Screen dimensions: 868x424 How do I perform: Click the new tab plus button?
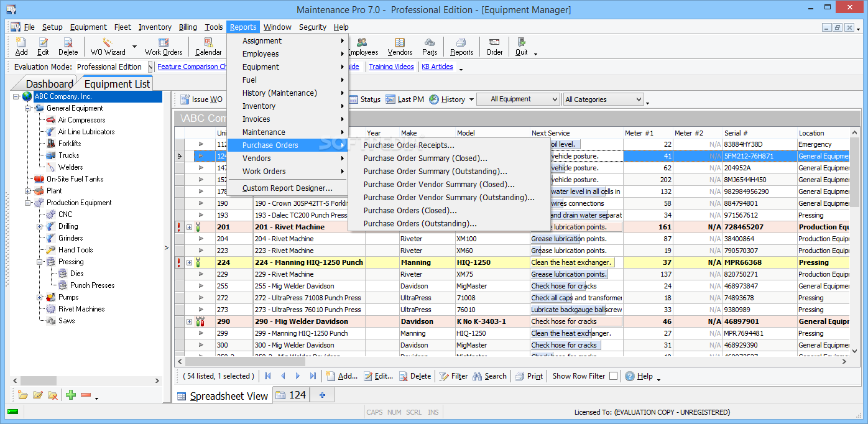(322, 395)
